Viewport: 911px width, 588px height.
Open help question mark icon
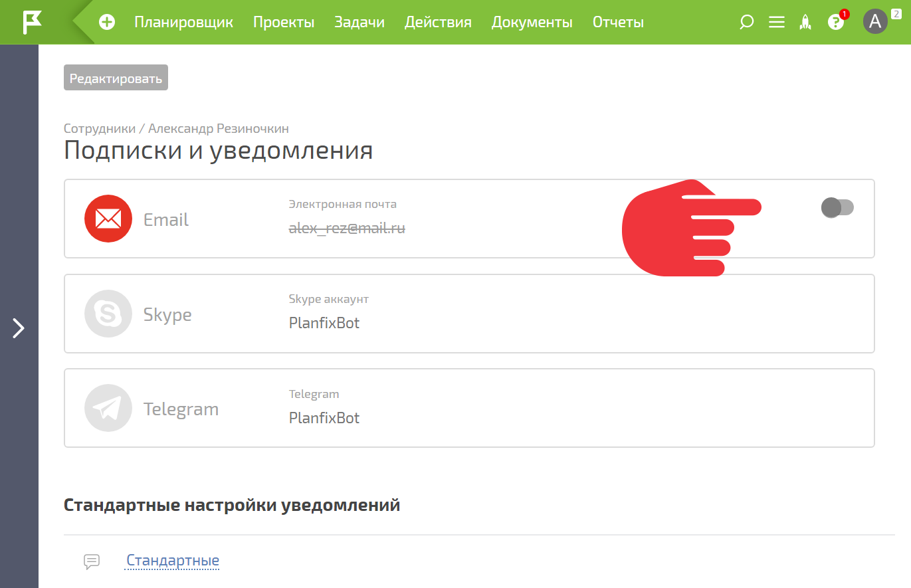click(835, 22)
